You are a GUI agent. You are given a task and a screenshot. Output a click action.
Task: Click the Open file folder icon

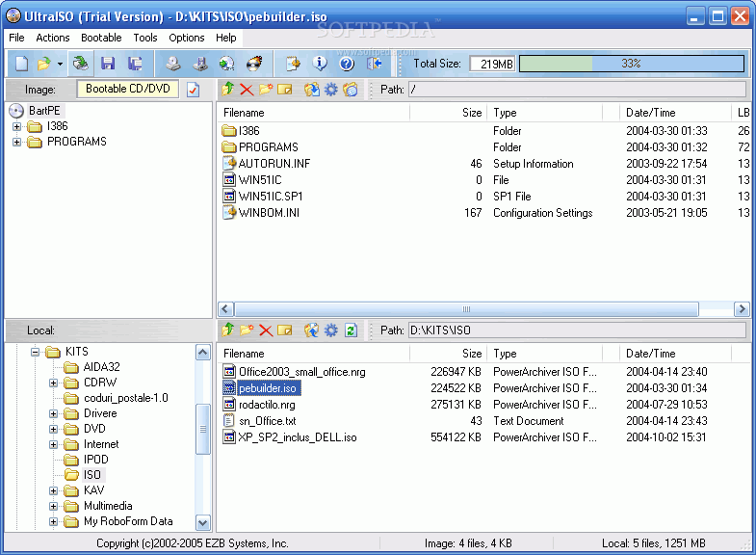coord(44,64)
